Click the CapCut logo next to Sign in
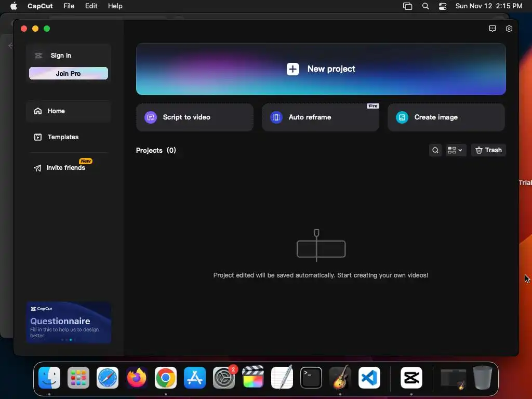The image size is (532, 399). click(38, 55)
